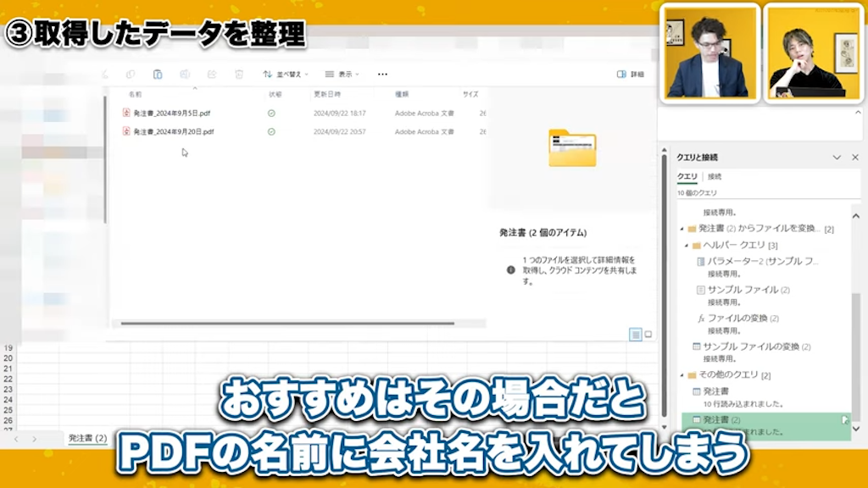The height and width of the screenshot is (488, 868).
Task: Open the 表示 view dropdown
Action: point(342,75)
